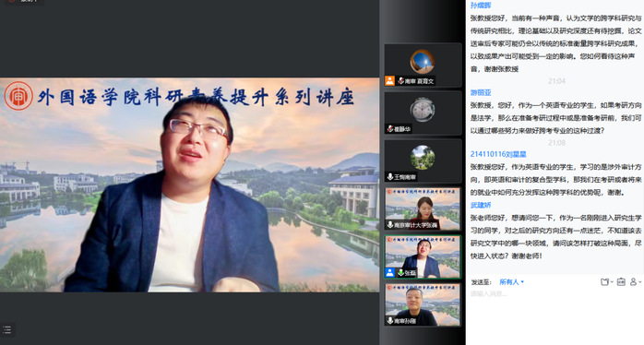Click the landscape avatar of 王悦南审
Screen dimensions: 644x345
pos(423,158)
